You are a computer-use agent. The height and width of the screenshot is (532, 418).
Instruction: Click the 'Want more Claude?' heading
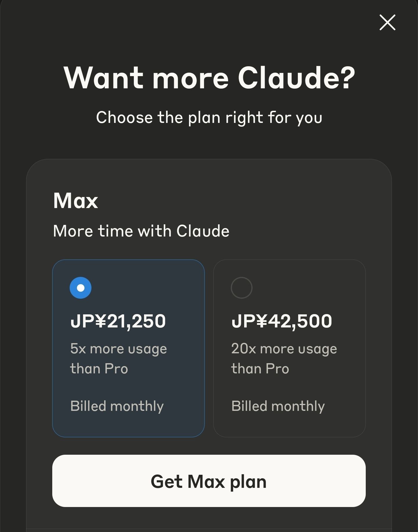[209, 78]
